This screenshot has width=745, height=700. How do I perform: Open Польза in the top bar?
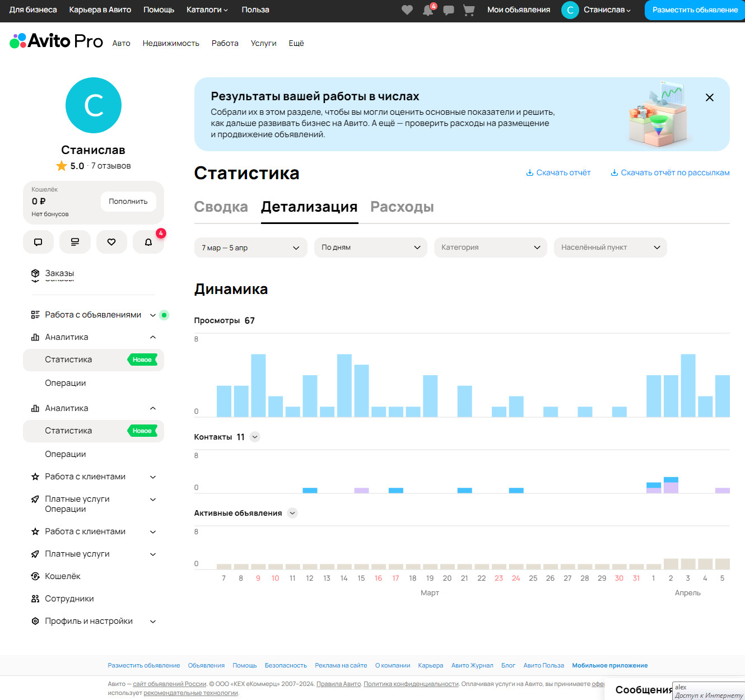(x=255, y=10)
